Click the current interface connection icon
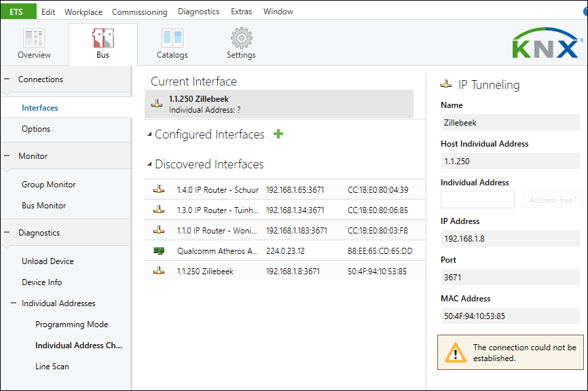The height and width of the screenshot is (391, 588). pyautogui.click(x=157, y=104)
